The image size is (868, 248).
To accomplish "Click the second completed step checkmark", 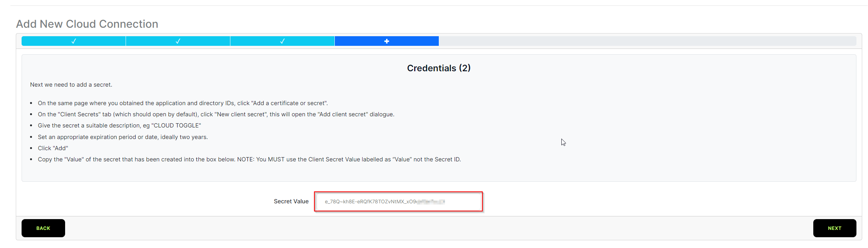I will 178,41.
